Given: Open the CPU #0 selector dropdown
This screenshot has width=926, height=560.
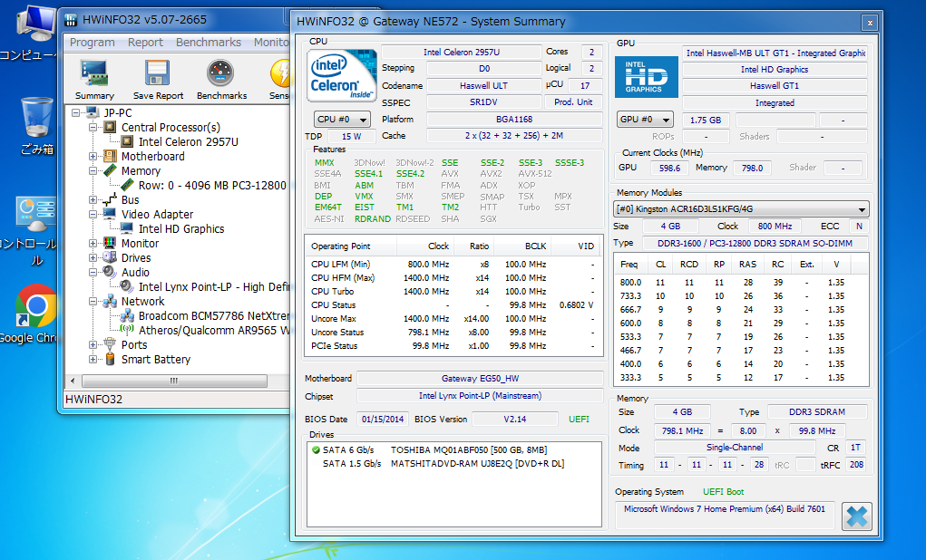Looking at the screenshot, I should [343, 120].
